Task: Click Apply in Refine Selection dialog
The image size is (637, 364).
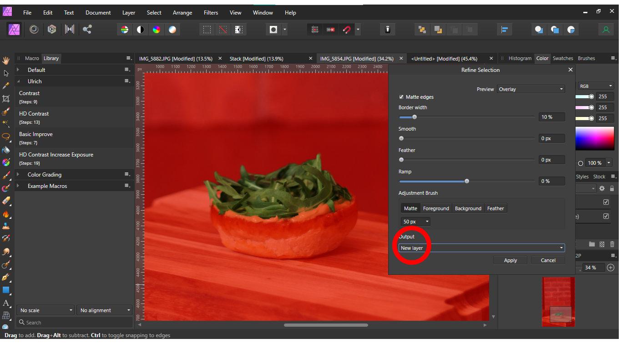Action: pos(511,260)
